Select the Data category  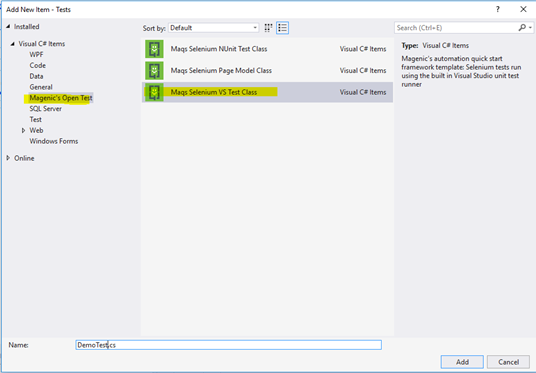point(36,76)
